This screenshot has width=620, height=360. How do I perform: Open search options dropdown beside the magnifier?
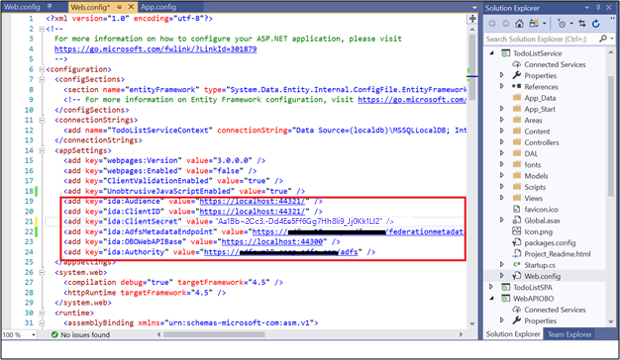(x=612, y=38)
